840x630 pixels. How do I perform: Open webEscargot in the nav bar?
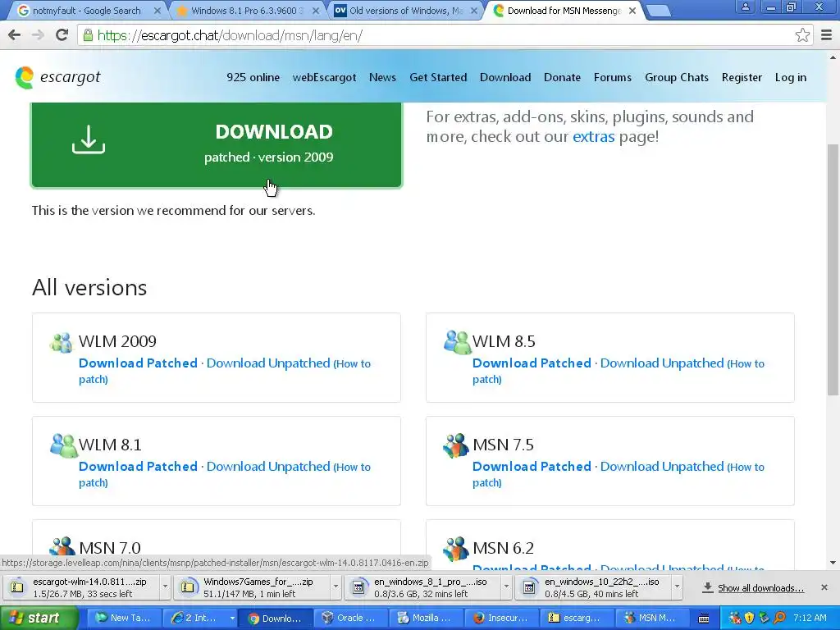click(324, 77)
